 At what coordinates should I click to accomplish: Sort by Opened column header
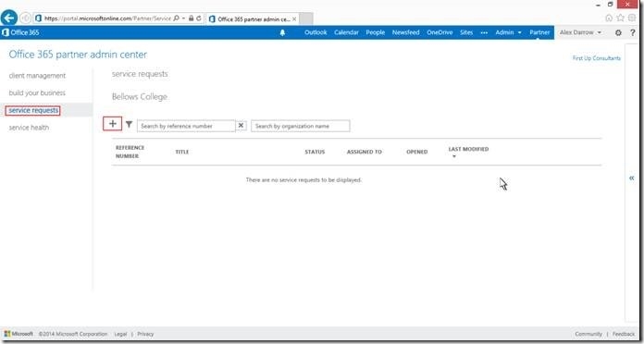417,152
